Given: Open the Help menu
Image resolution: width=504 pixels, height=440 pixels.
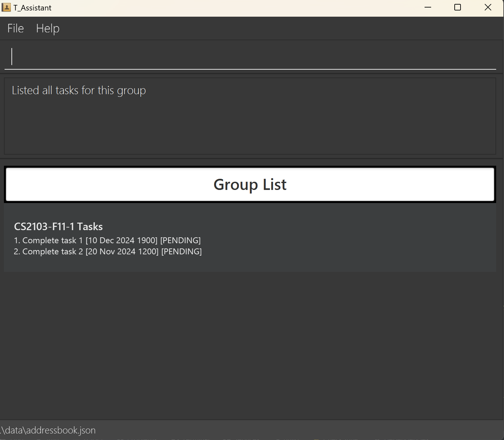Looking at the screenshot, I should (48, 28).
